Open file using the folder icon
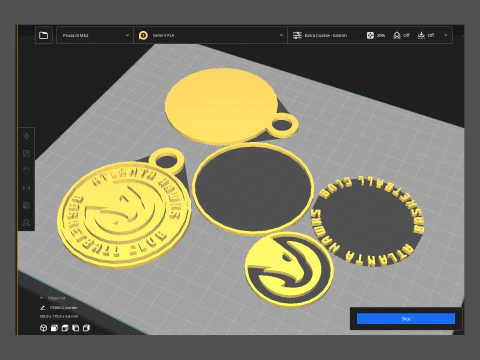Image resolution: width=480 pixels, height=360 pixels. [44, 35]
